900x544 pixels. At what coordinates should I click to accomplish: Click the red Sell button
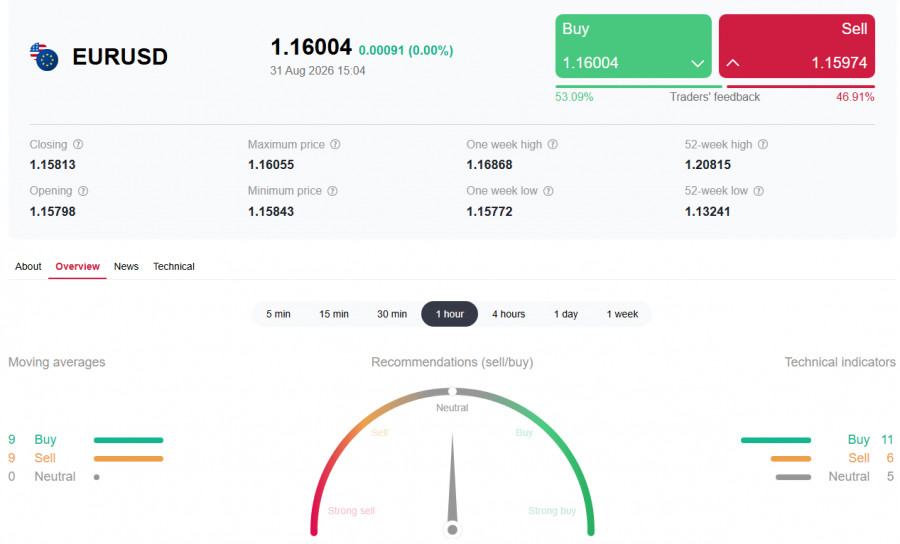point(797,46)
